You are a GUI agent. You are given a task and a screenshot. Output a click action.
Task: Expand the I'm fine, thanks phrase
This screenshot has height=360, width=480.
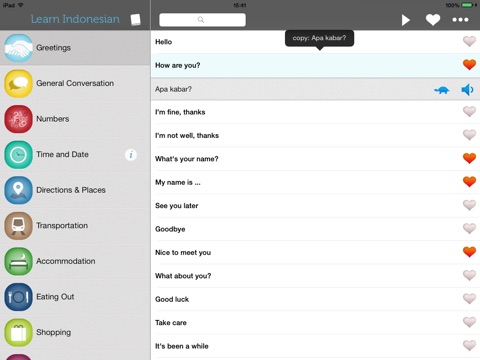coord(315,112)
